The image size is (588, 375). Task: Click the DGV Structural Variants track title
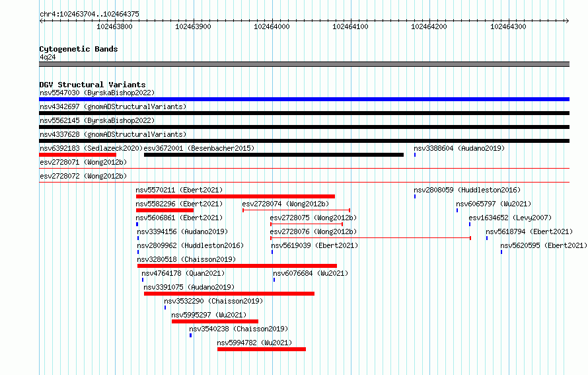[92, 85]
